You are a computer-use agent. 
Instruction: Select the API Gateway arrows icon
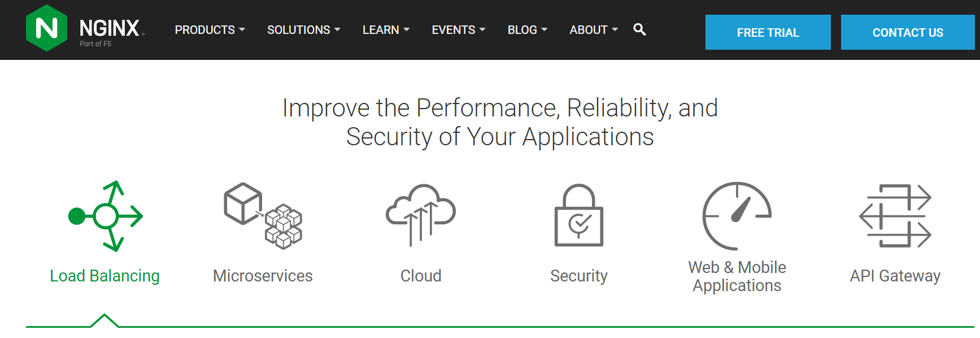click(x=895, y=216)
